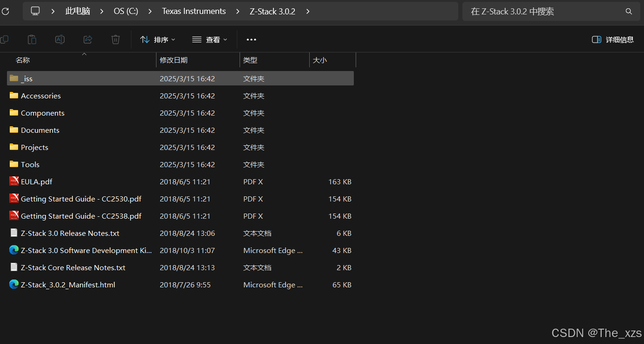This screenshot has height=344, width=644.
Task: Click the Edge icon of Software Development Kit file
Action: point(14,250)
